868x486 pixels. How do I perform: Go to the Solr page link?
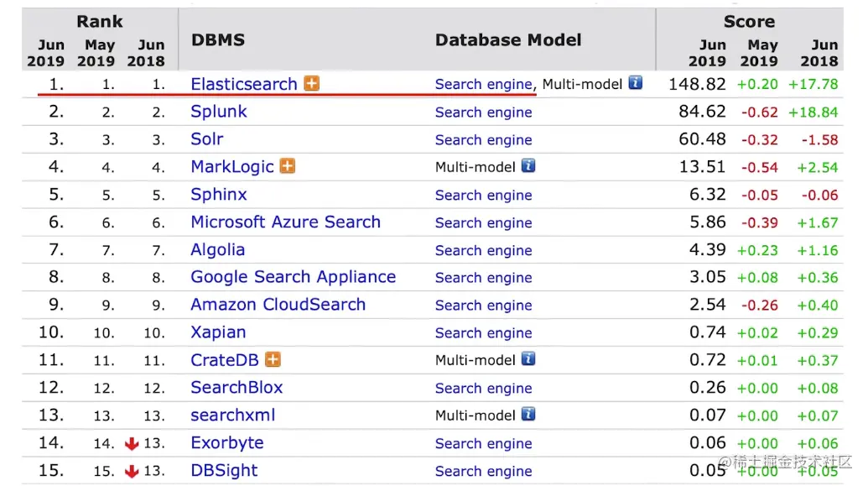point(207,139)
